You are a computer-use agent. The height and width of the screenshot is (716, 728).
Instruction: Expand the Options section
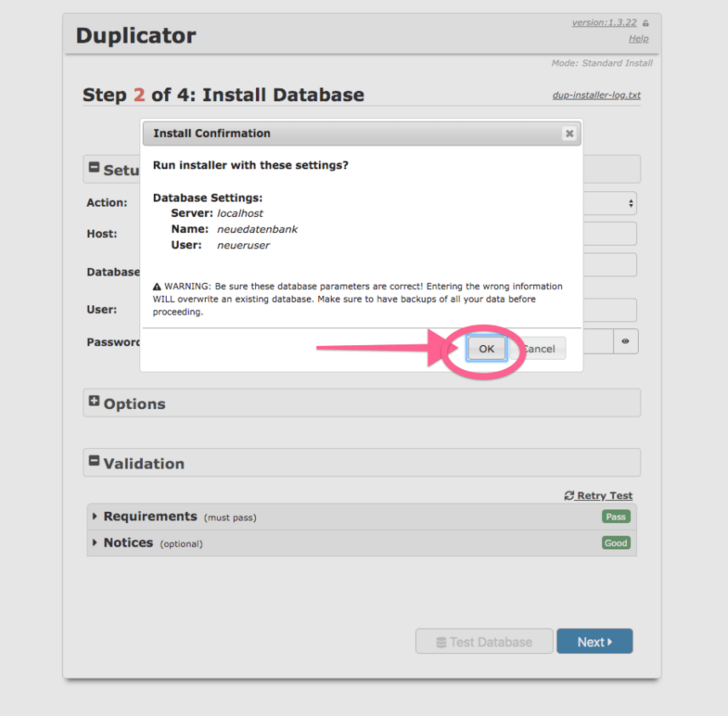coord(94,402)
